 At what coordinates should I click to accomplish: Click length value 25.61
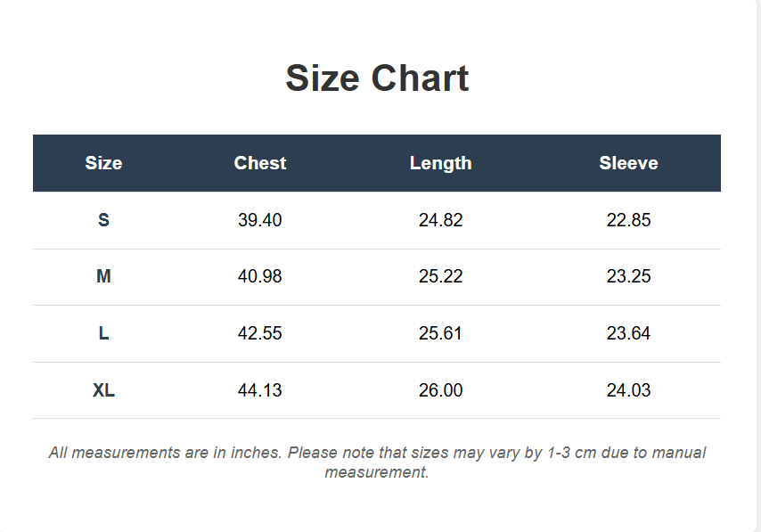[x=440, y=333]
